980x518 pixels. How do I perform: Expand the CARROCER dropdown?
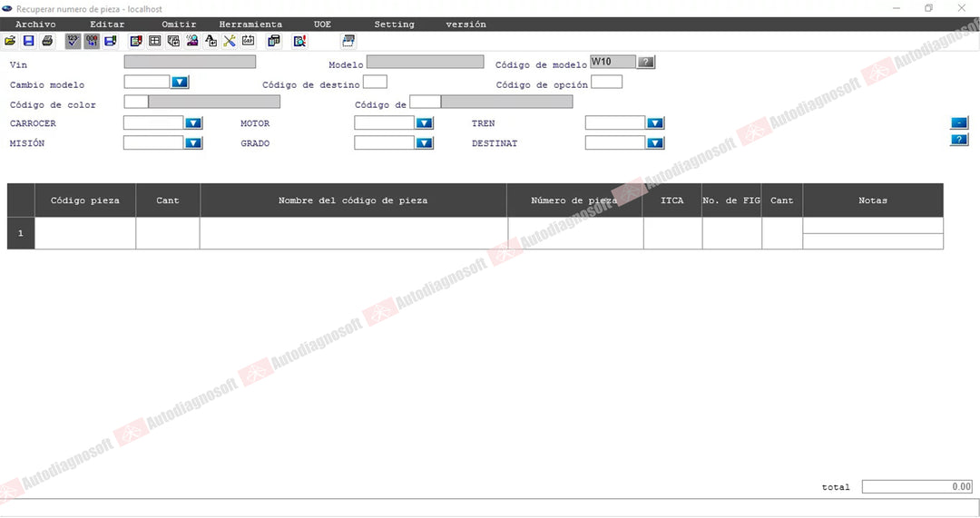[193, 123]
